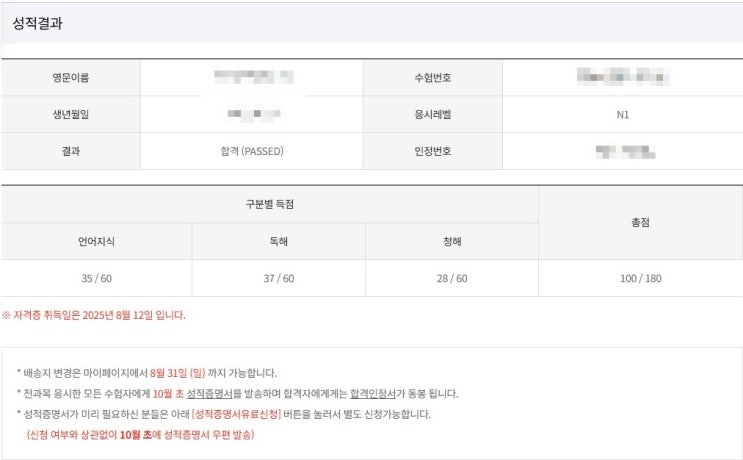The width and height of the screenshot is (743, 460).
Task: Click the 인정번호 label cell
Action: click(432, 151)
